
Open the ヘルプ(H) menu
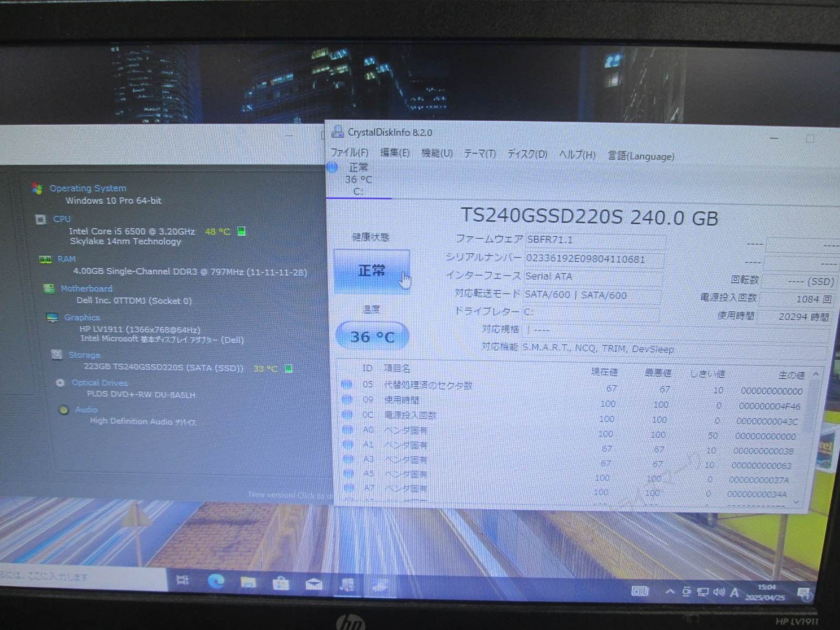pos(577,155)
